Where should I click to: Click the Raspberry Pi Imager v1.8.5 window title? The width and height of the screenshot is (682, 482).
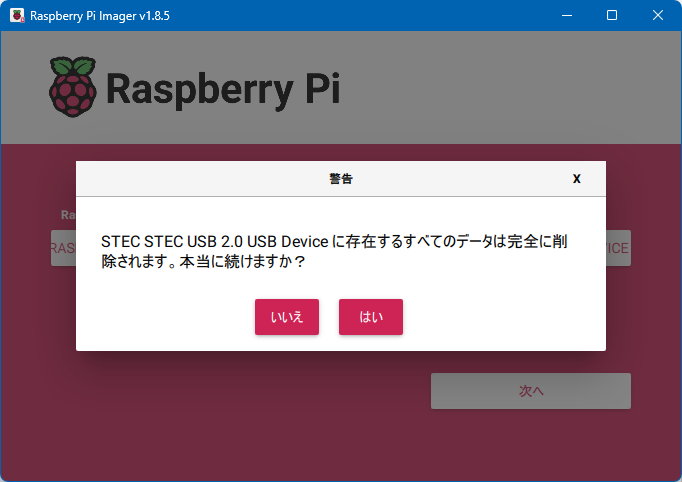[100, 16]
